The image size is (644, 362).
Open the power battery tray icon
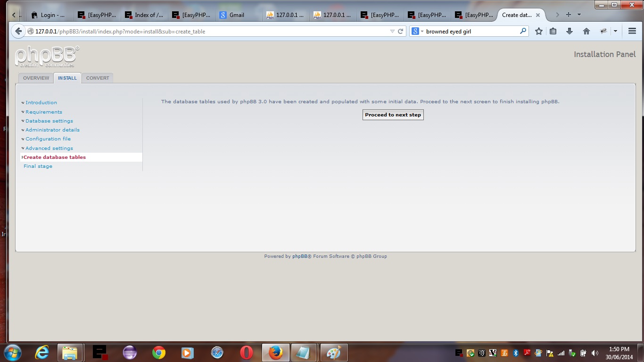[584, 353]
